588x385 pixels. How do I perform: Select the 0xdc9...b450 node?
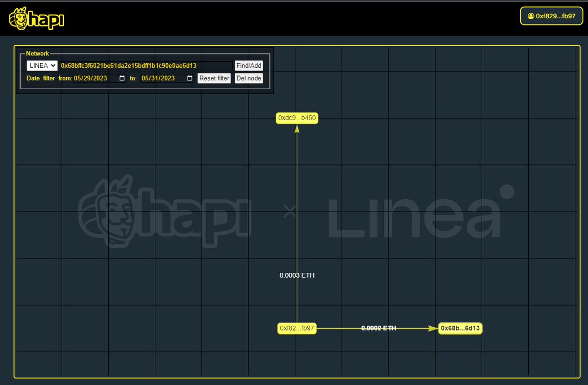(297, 118)
